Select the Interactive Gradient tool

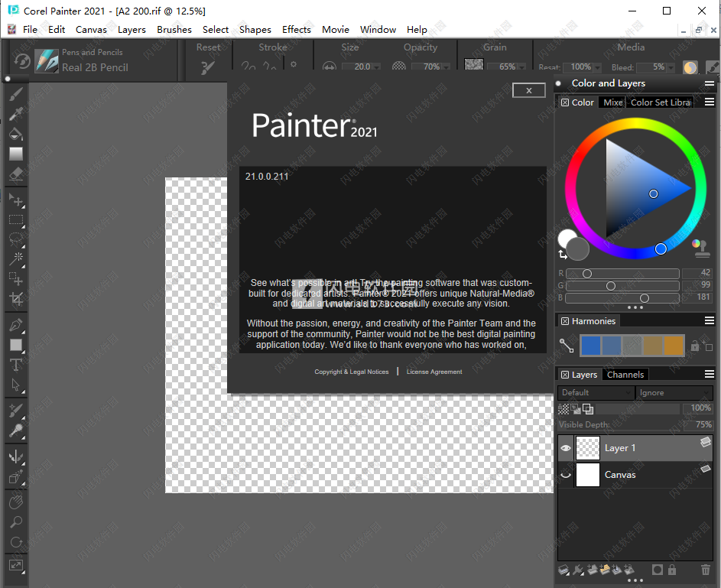point(15,154)
